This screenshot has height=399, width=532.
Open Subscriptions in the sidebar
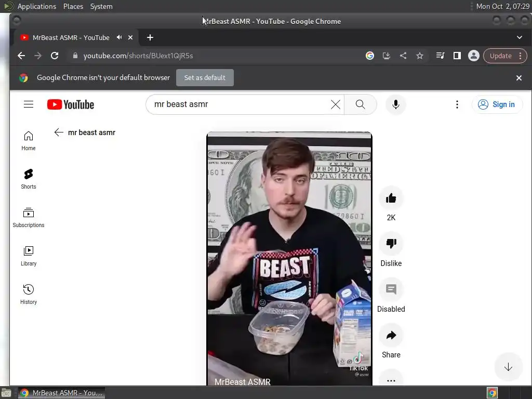click(29, 218)
